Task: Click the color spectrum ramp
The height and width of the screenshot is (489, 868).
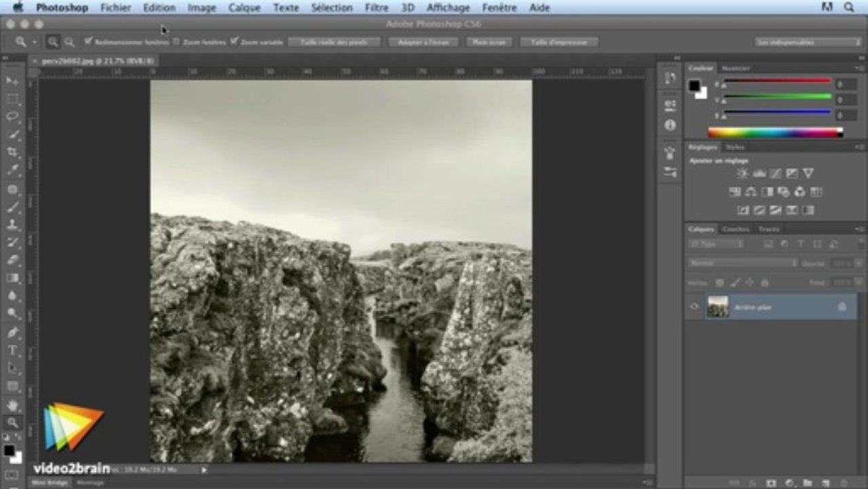Action: 774,132
